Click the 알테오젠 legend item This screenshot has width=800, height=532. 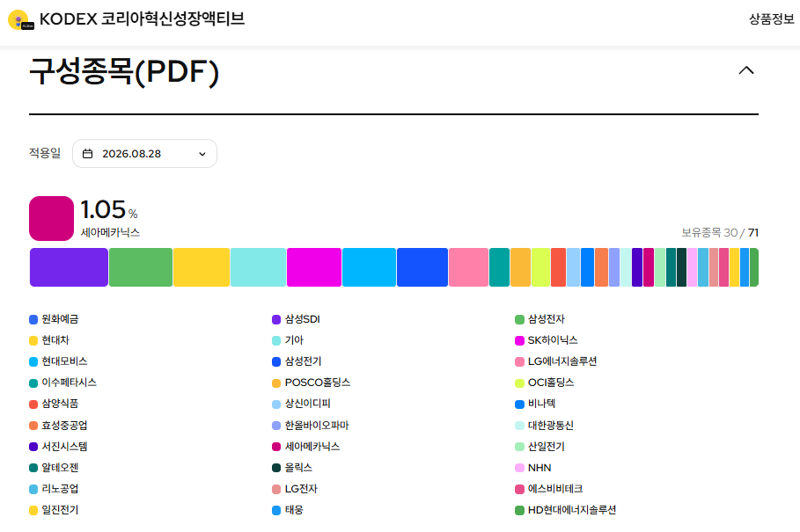(54, 467)
